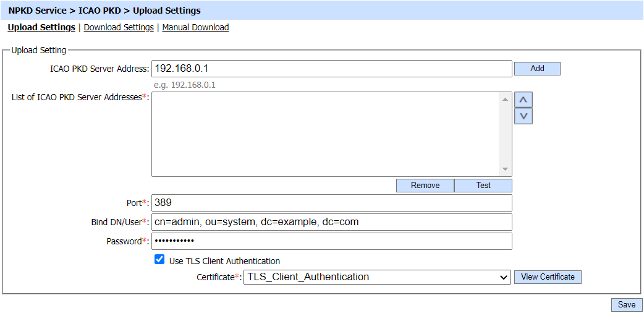Click the Use TLS Client Authentication label
This screenshot has height=313, width=644.
224,261
